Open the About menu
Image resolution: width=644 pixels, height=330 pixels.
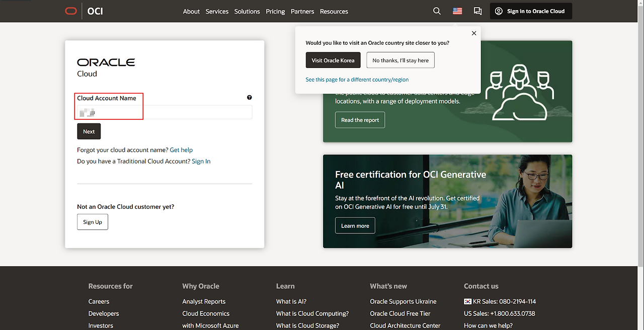point(191,11)
